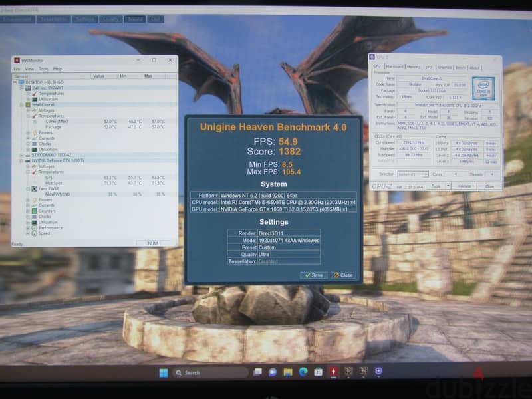Collapse the DESKTOP-HGLSHGO root node

point(15,82)
